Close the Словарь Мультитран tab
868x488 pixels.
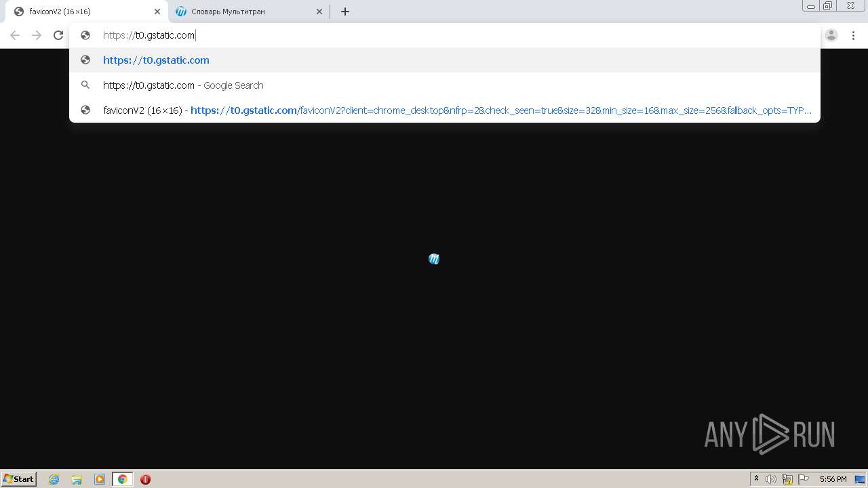point(319,12)
